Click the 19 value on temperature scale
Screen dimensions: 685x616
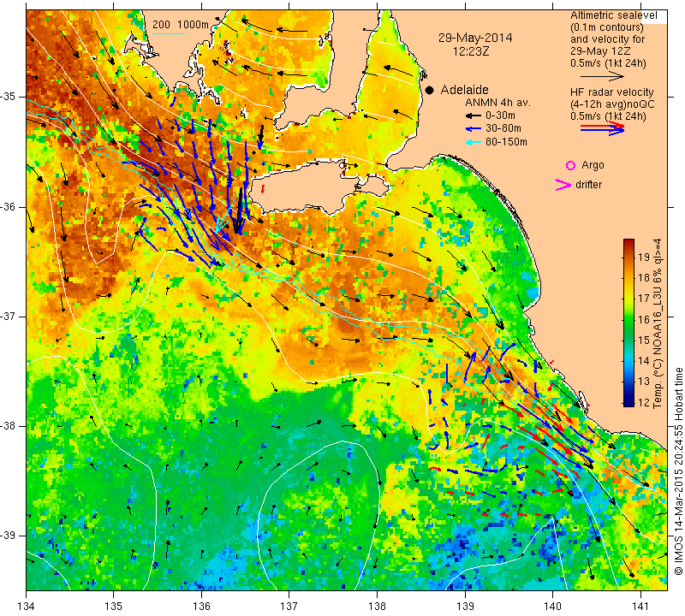point(644,257)
